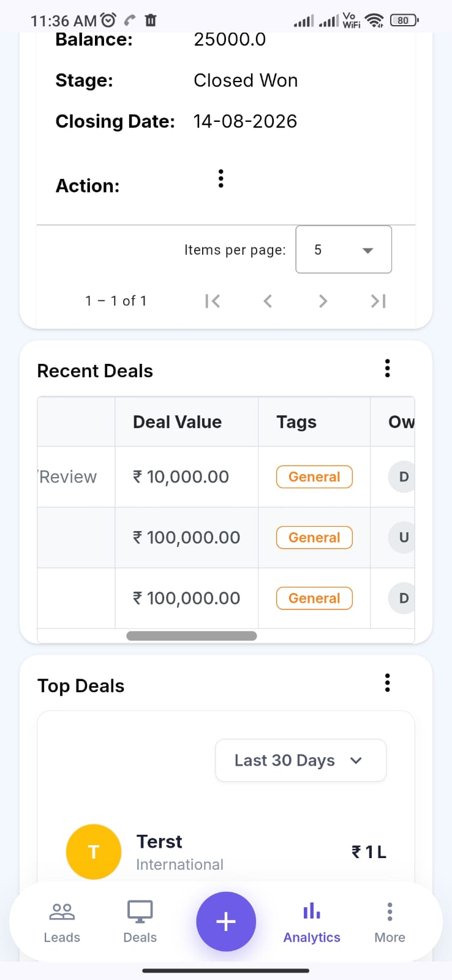Tap the owner avatar labeled U
Image resolution: width=452 pixels, height=980 pixels.
(x=402, y=537)
